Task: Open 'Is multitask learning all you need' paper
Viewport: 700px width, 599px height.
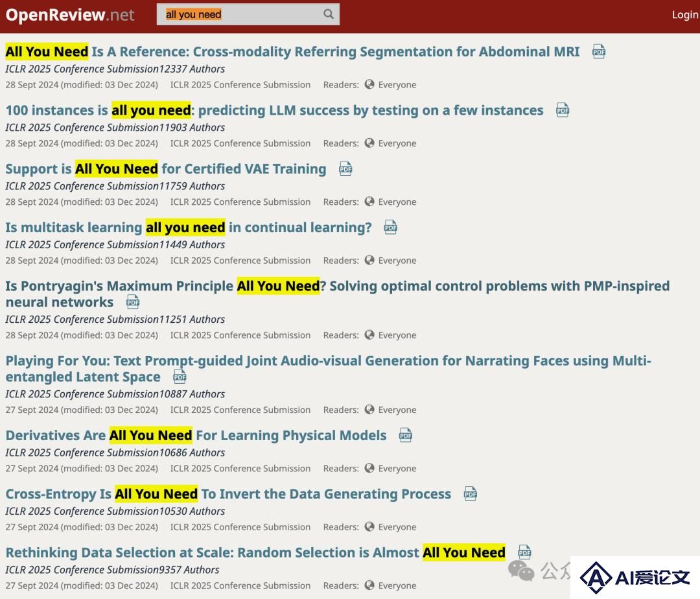Action: coord(189,227)
